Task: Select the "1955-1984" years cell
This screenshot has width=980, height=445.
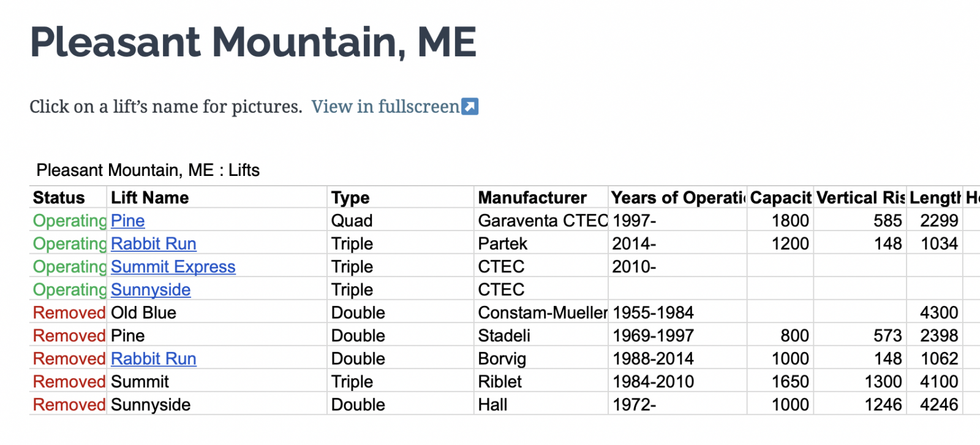Action: point(653,313)
